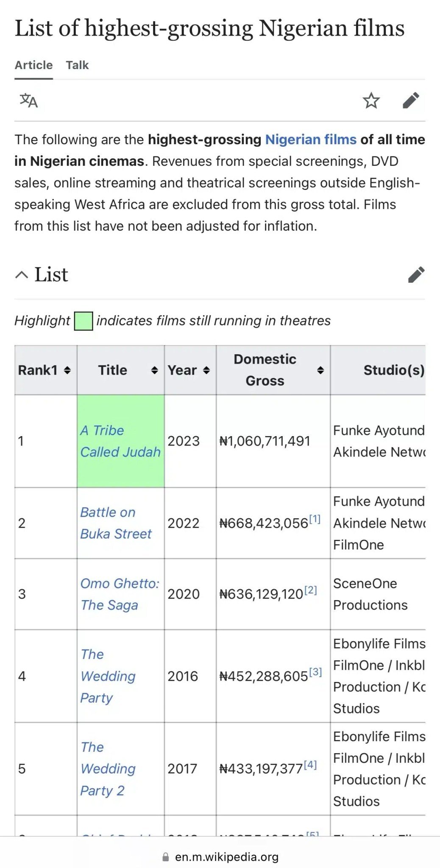440x868 pixels.
Task: Open Omo Ghetto: The Saga link
Action: click(x=120, y=594)
